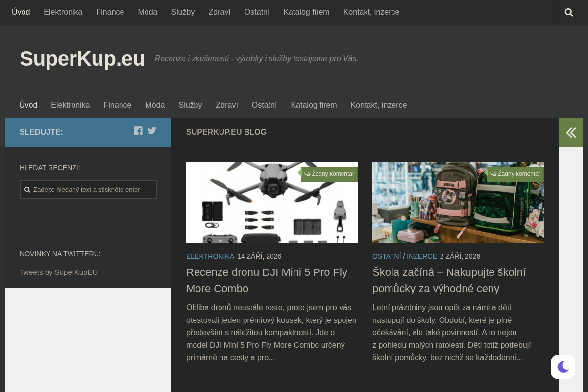Image resolution: width=588 pixels, height=392 pixels.
Task: Select Úvod in top navigation bar
Action: pos(21,12)
